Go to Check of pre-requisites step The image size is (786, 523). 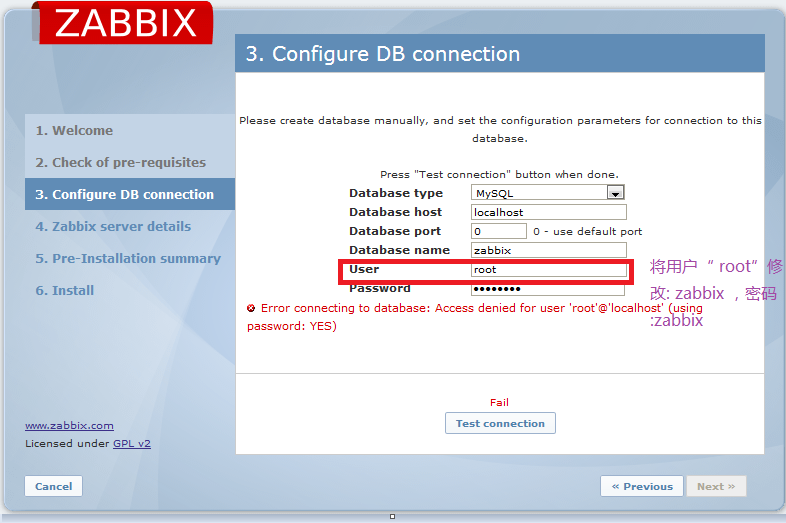[120, 162]
